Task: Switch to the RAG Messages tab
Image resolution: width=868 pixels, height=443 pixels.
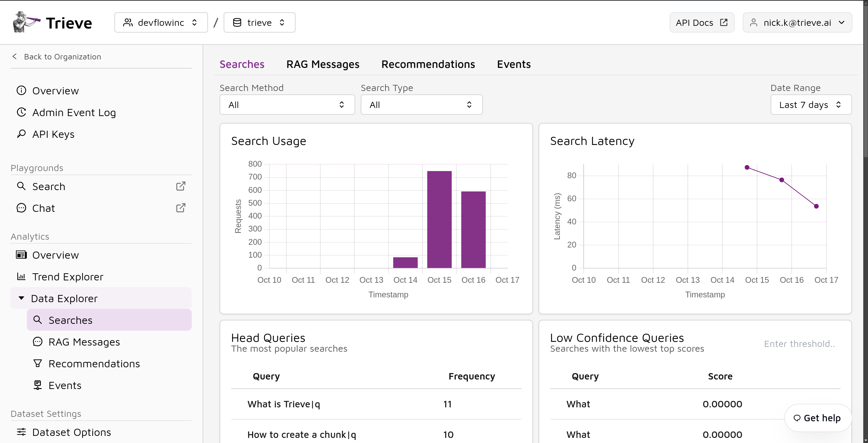Action: pos(323,64)
